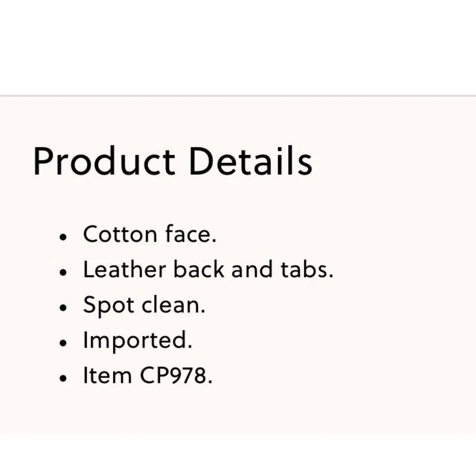Image resolution: width=476 pixels, height=476 pixels.
Task: Select the word Details in heading
Action: (x=250, y=161)
